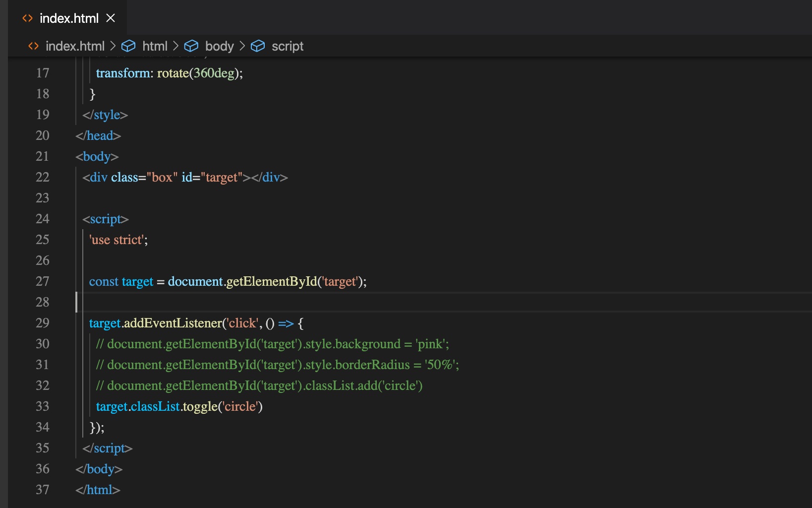812x508 pixels.
Task: Click the script breadcrumb cube icon
Action: click(x=258, y=46)
